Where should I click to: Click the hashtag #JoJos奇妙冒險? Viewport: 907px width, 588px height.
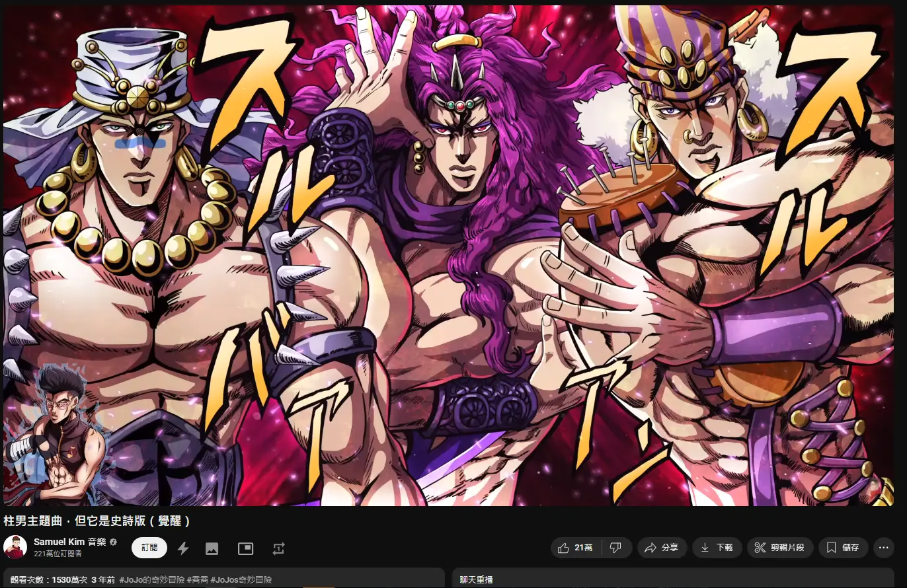point(241,580)
